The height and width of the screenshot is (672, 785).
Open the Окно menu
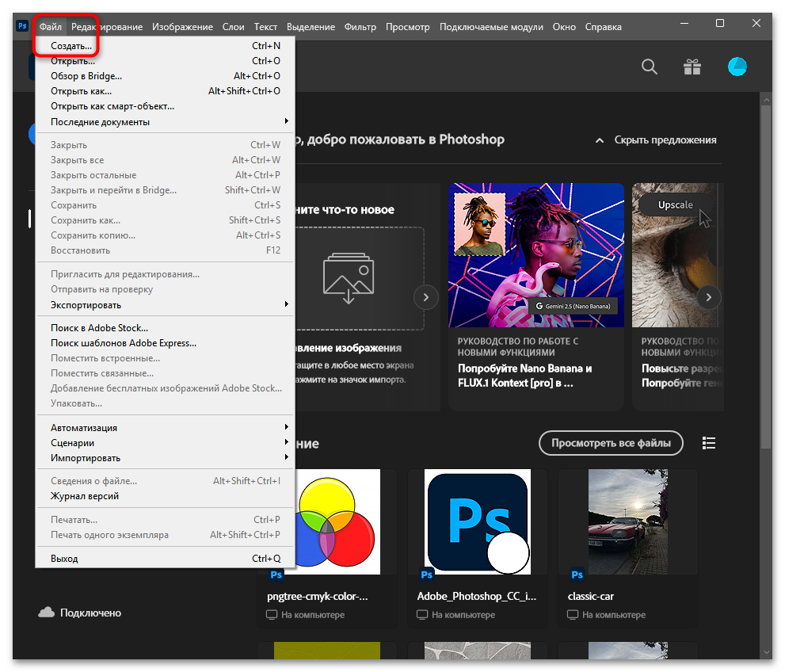(564, 26)
